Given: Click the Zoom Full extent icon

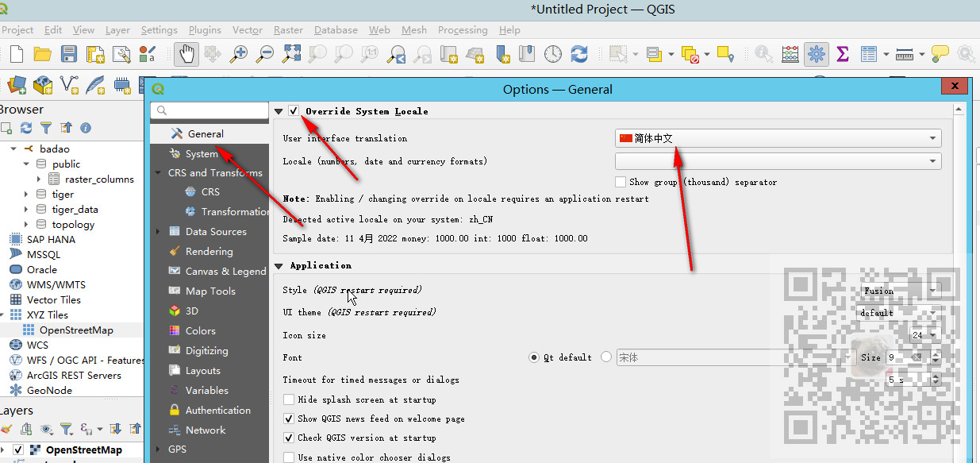Looking at the screenshot, I should [x=291, y=54].
